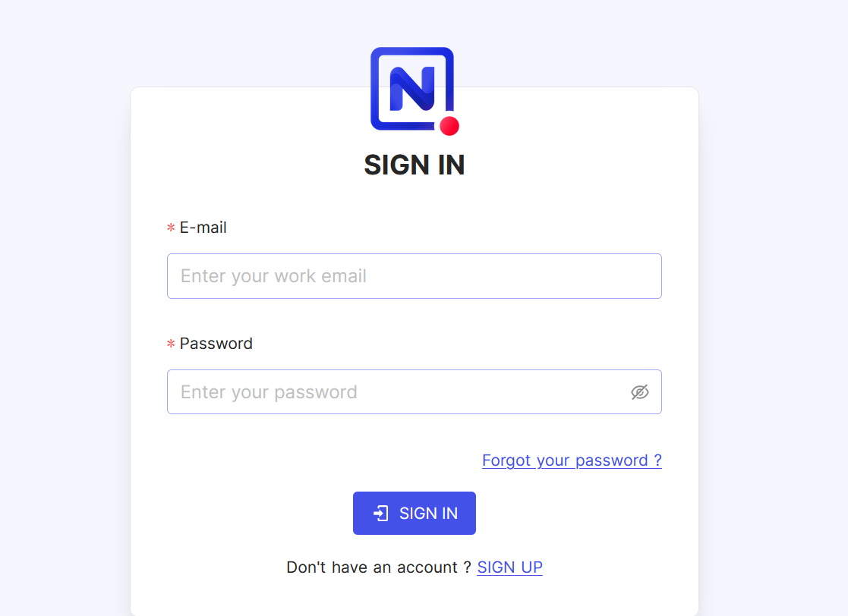The height and width of the screenshot is (616, 848).
Task: Click the login arrow icon in button
Action: tap(381, 514)
